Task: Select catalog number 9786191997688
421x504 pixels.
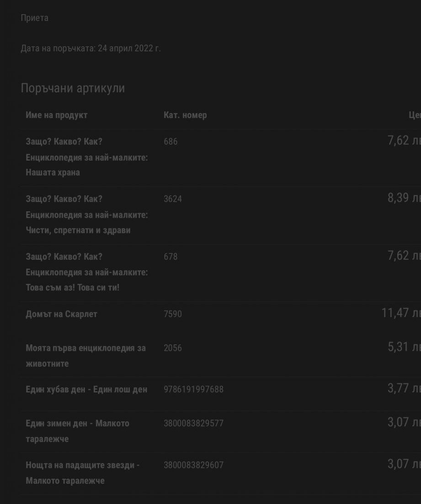Action: click(x=193, y=390)
